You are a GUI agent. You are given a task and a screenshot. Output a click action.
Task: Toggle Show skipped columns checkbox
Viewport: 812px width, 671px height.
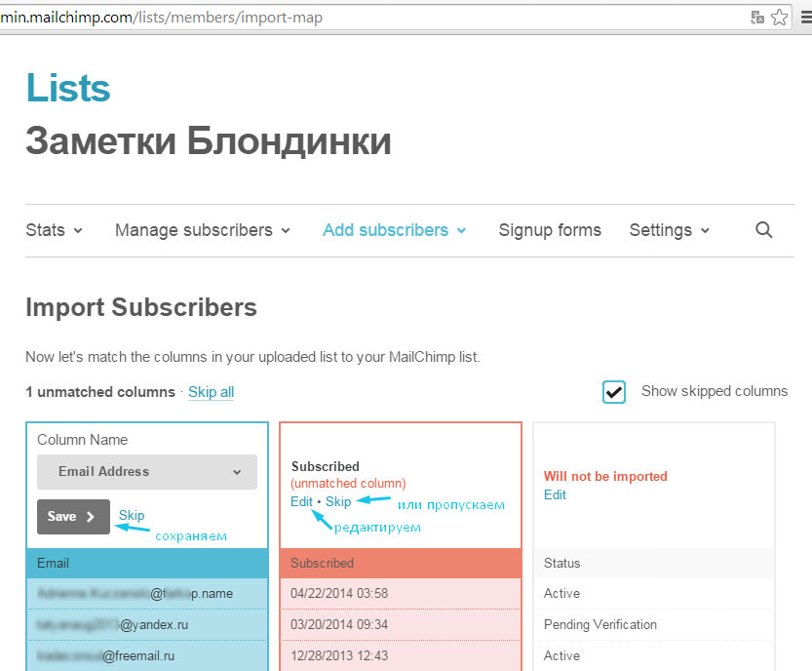(x=614, y=392)
